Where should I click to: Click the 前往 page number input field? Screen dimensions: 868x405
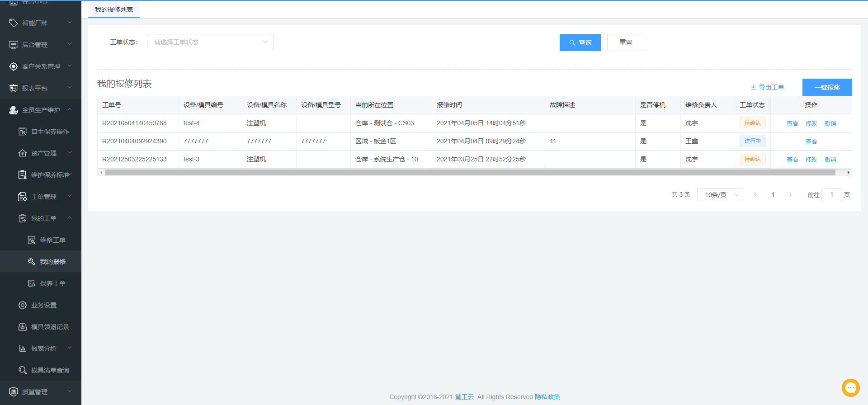831,195
